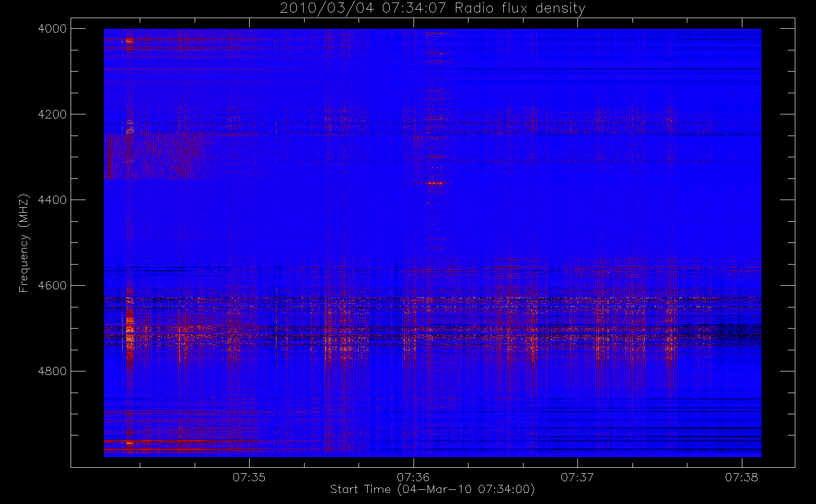Click the 07:36 time tick label
Image resolution: width=816 pixels, height=504 pixels.
pos(413,477)
